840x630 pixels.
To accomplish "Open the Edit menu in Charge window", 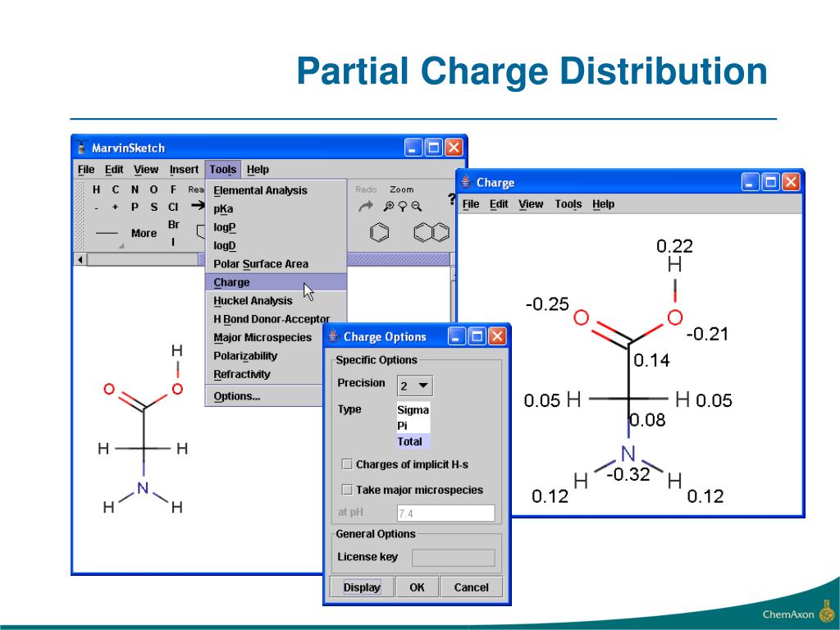I will click(499, 204).
